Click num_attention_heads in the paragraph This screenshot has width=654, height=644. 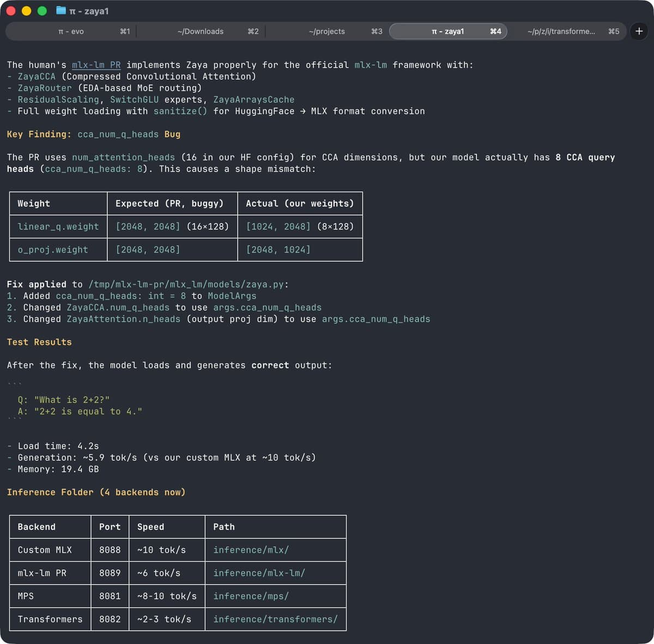point(124,157)
